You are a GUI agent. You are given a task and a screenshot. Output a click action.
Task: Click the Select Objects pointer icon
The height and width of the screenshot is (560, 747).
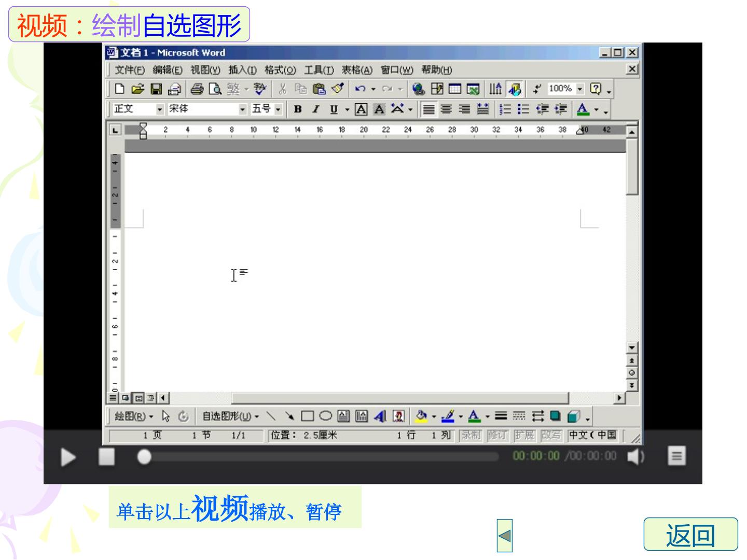coord(166,416)
